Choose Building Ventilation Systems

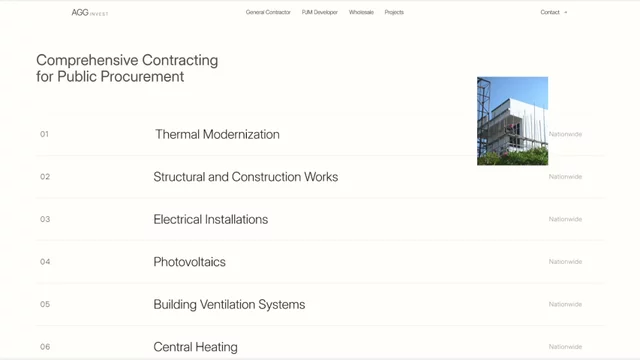[229, 304]
